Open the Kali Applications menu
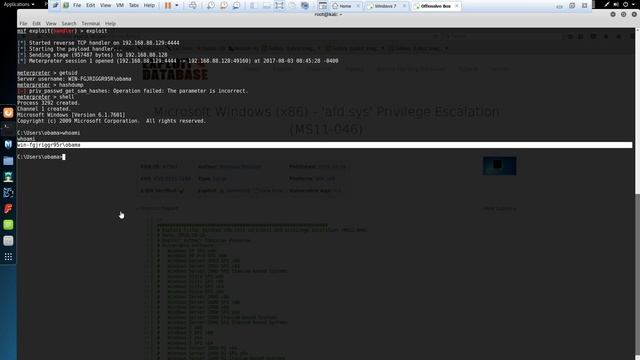640x360 pixels. [19, 4]
